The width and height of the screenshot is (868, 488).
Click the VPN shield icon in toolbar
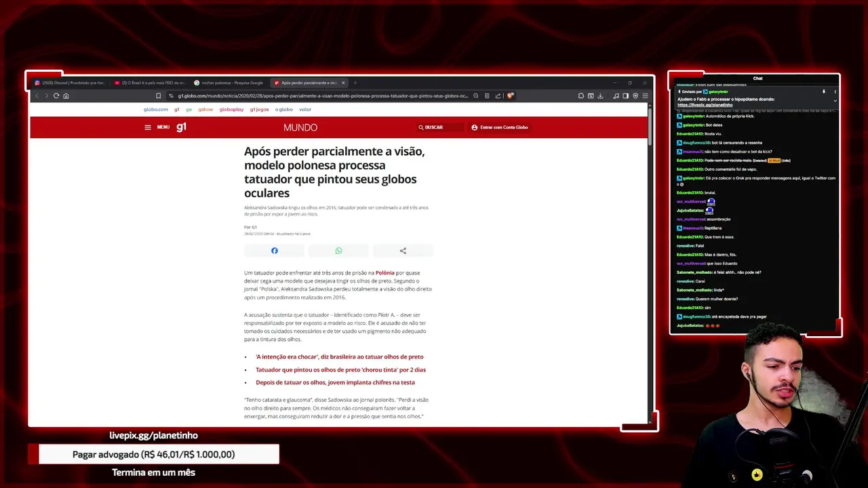pyautogui.click(x=635, y=96)
